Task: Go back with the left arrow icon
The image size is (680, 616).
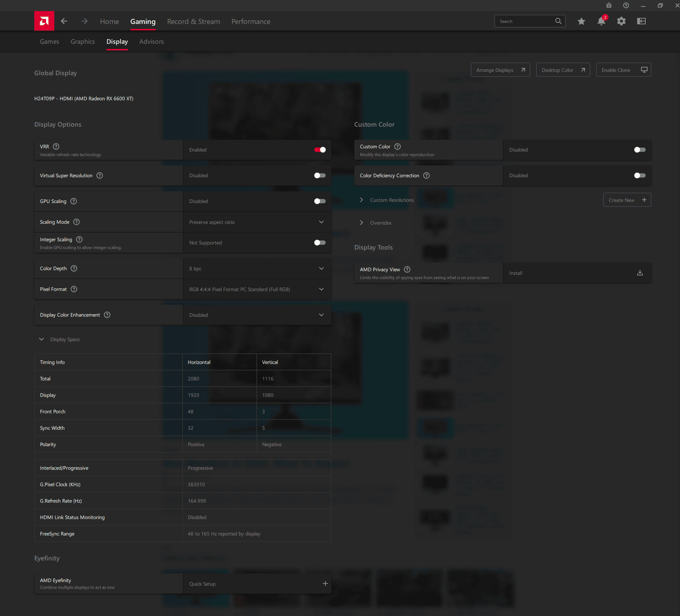Action: (64, 21)
